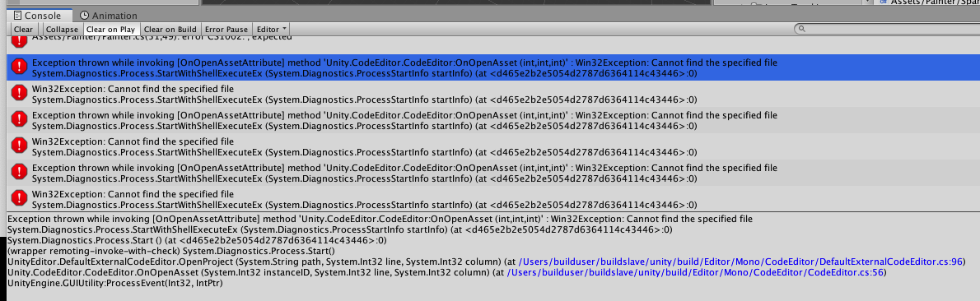Click the error icon on the highlighted row

pyautogui.click(x=20, y=66)
